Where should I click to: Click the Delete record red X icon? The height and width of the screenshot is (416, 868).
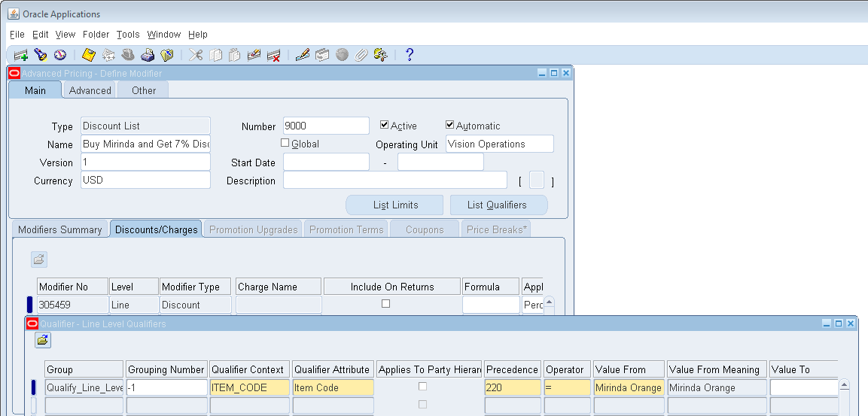pos(273,55)
